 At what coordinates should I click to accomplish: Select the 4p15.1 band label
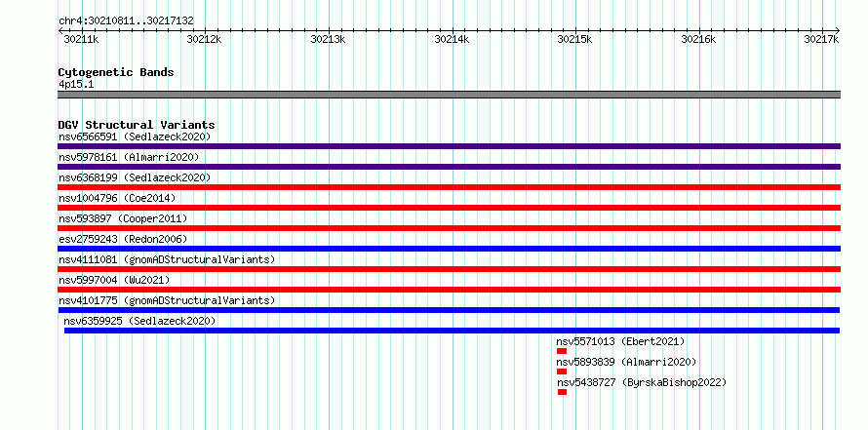pyautogui.click(x=76, y=84)
